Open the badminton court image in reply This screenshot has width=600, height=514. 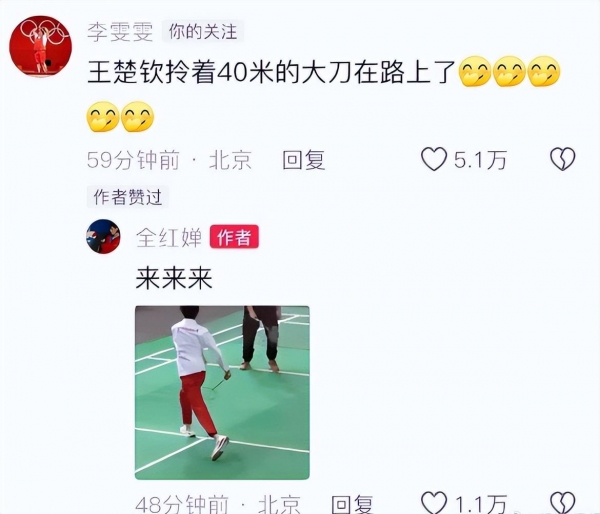(222, 393)
